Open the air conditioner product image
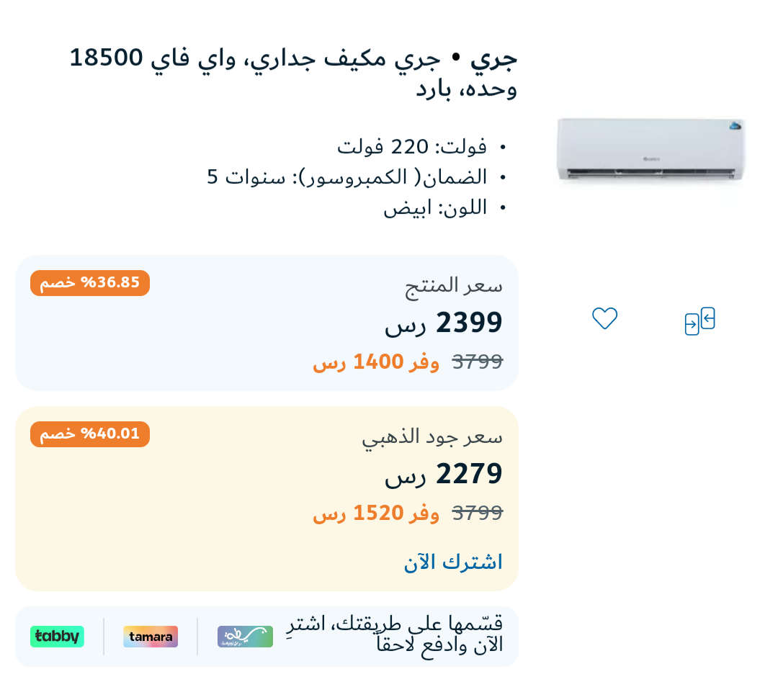778x700 pixels. click(x=650, y=149)
